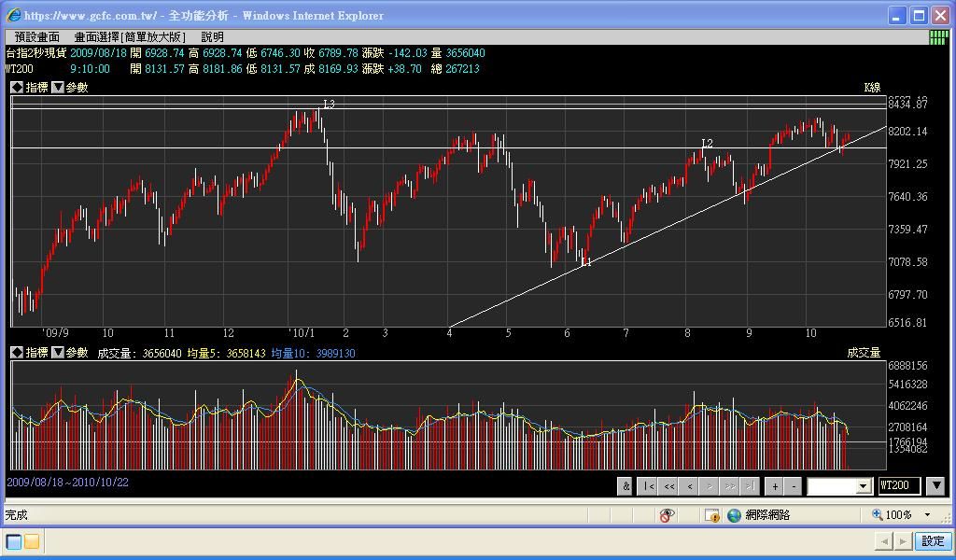Viewport: 956px width, 560px height.
Task: Click the < step-back chart button
Action: pyautogui.click(x=690, y=486)
